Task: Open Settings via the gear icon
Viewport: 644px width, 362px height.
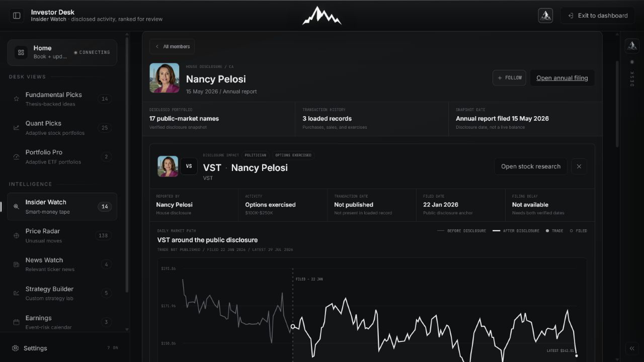Action: point(16,348)
